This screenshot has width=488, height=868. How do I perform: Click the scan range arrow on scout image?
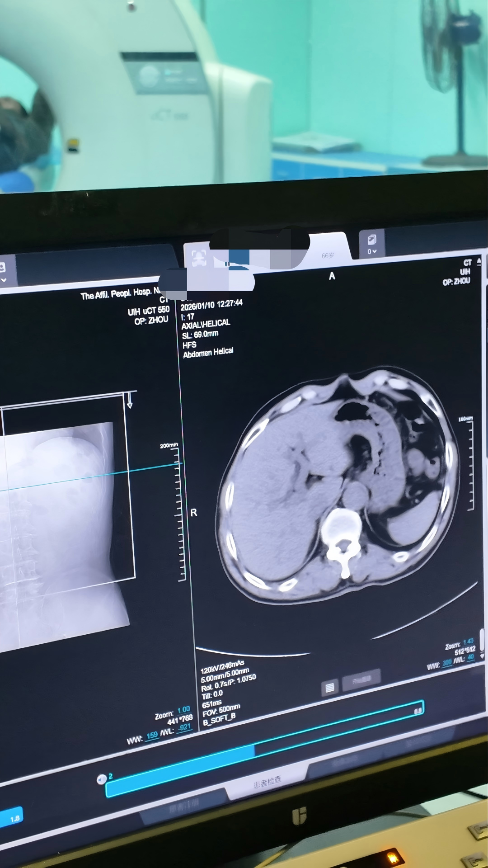tap(130, 401)
